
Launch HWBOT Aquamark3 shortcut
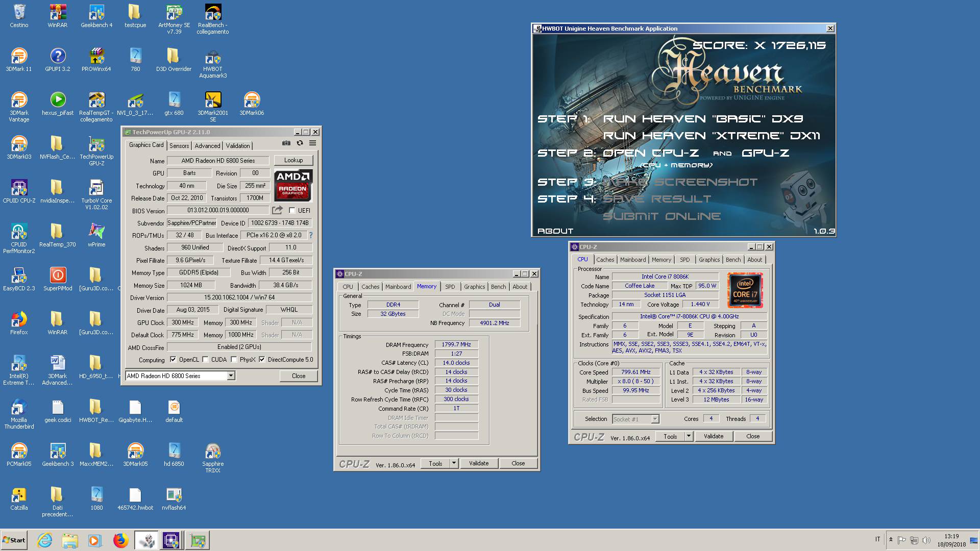click(x=213, y=63)
